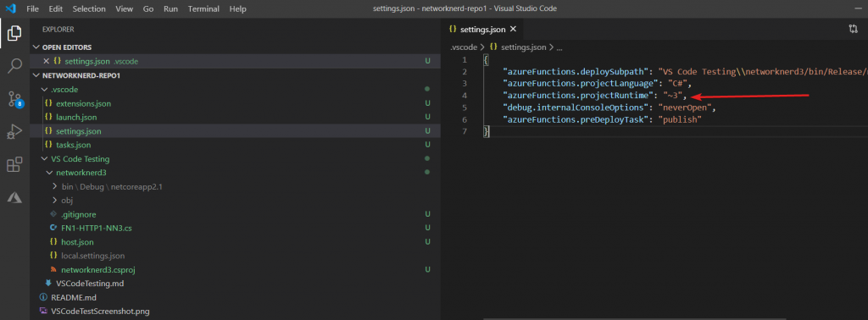
Task: Close the settings.json editor tab
Action: (x=513, y=30)
